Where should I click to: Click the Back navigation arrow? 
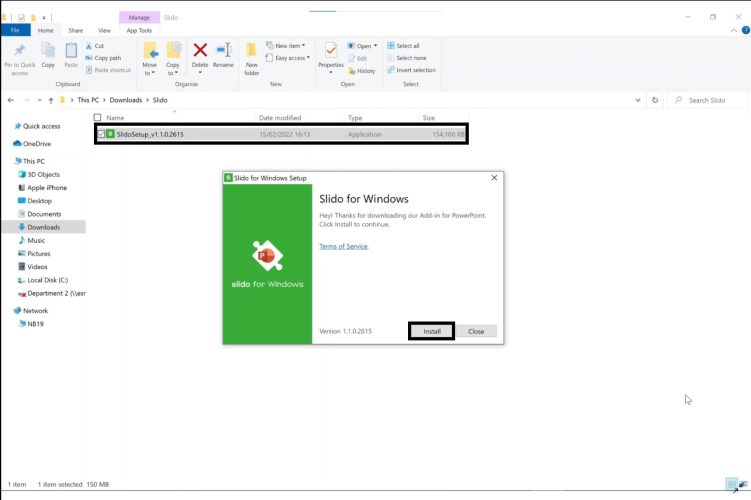click(x=11, y=100)
